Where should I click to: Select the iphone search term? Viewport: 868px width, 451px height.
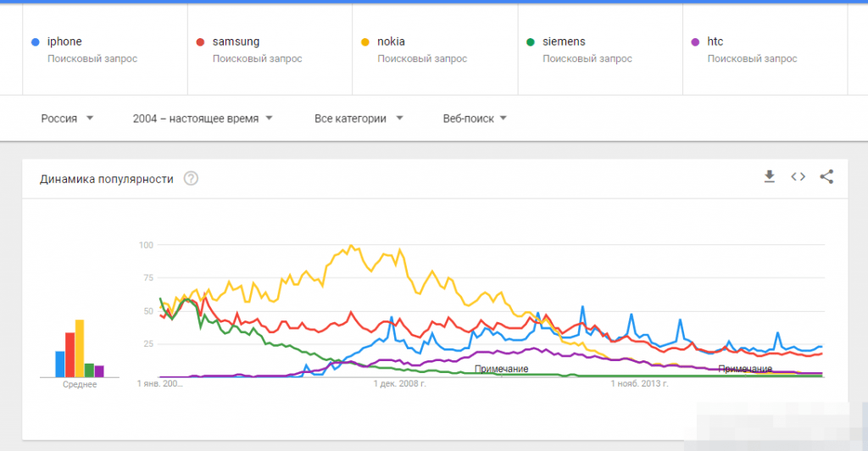click(x=65, y=42)
